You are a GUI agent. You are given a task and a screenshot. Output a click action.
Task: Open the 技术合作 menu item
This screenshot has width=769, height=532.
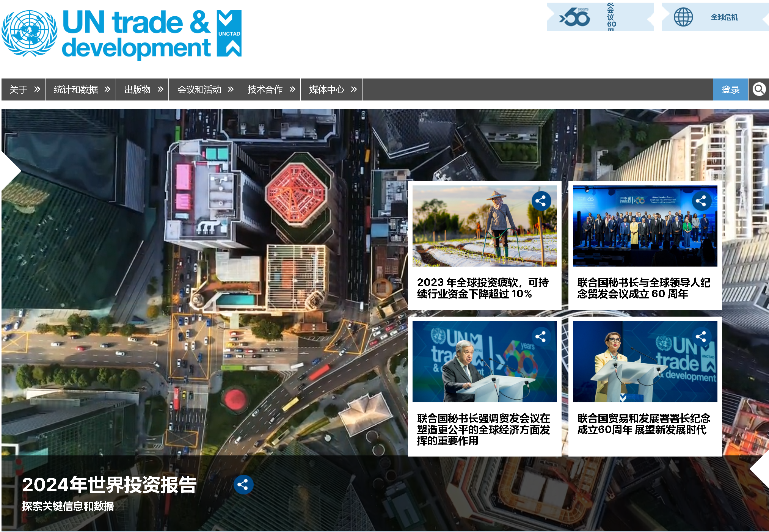click(270, 89)
